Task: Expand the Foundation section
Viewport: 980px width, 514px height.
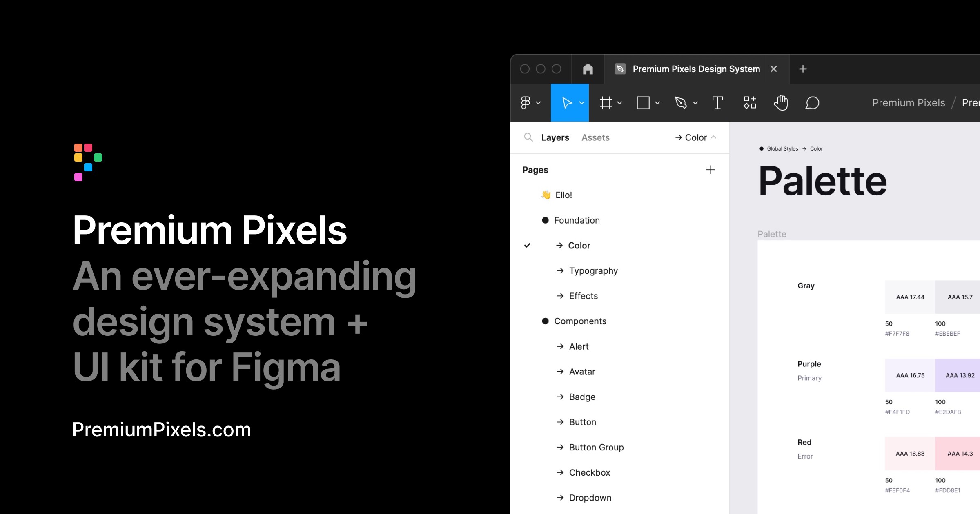Action: tap(577, 220)
